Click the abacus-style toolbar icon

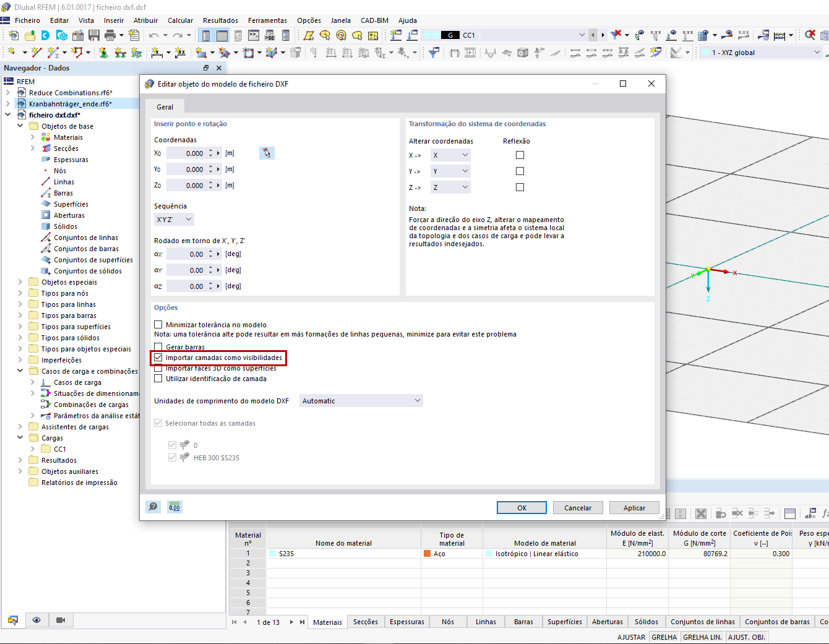coord(780,35)
